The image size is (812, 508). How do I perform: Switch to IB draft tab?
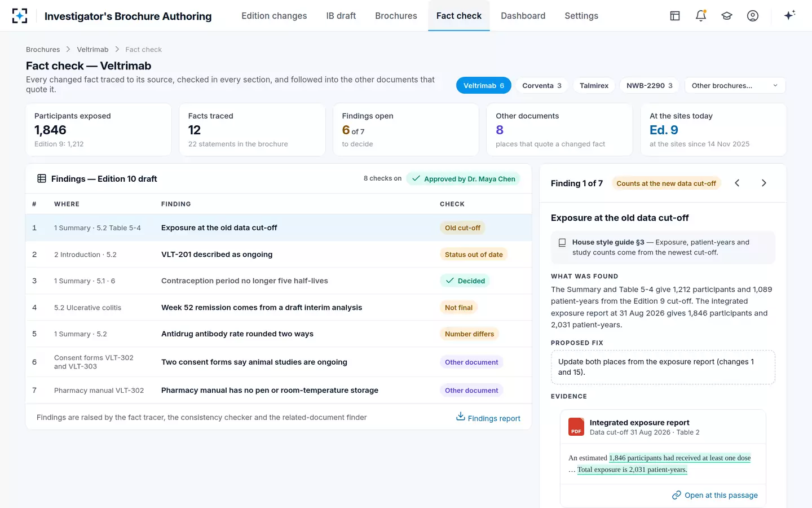pos(341,16)
